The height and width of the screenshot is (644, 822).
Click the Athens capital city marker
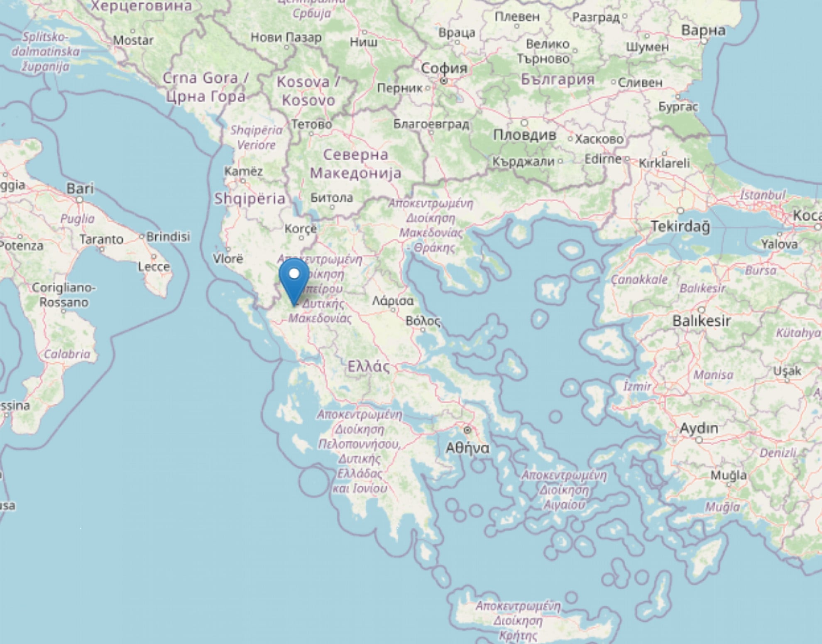pyautogui.click(x=467, y=430)
